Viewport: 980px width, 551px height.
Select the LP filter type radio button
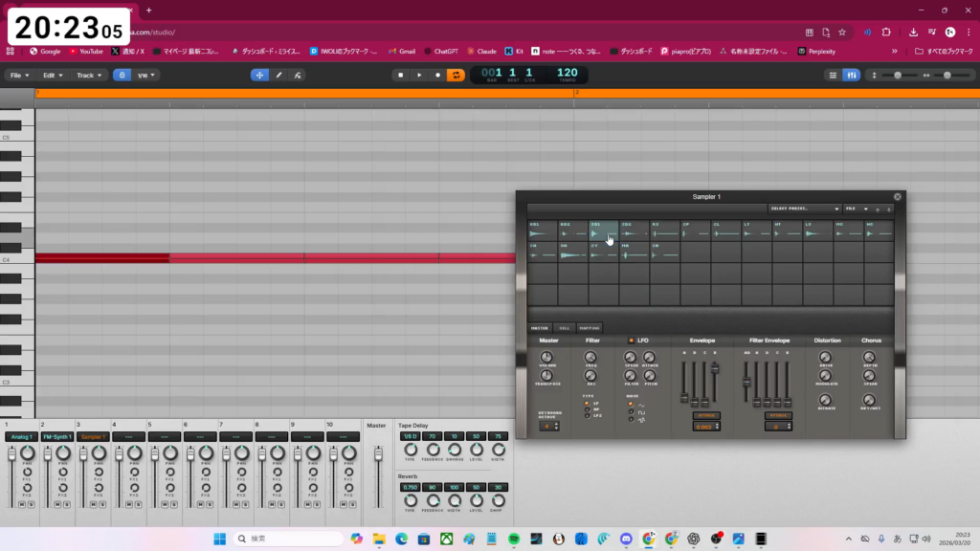point(587,404)
